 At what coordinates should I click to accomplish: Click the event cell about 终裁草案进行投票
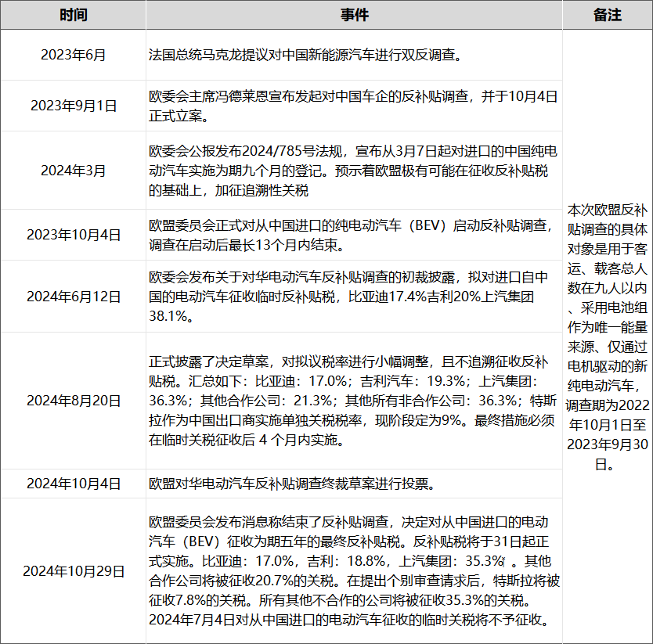point(354,483)
